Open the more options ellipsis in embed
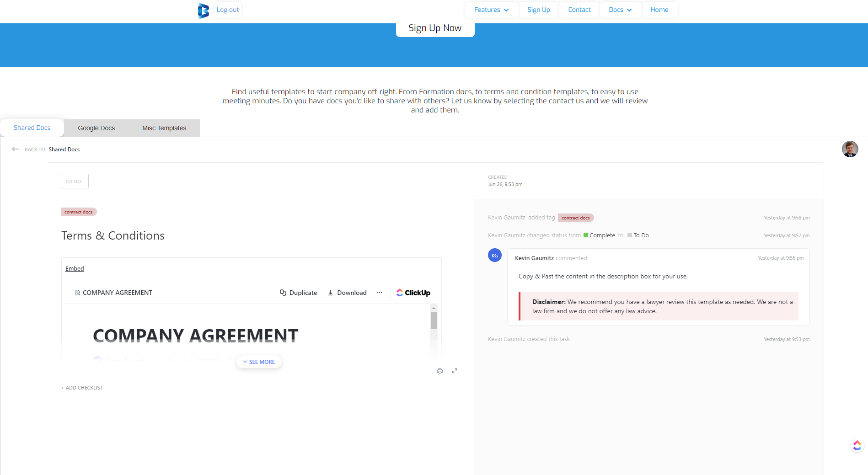This screenshot has height=475, width=868. (380, 293)
